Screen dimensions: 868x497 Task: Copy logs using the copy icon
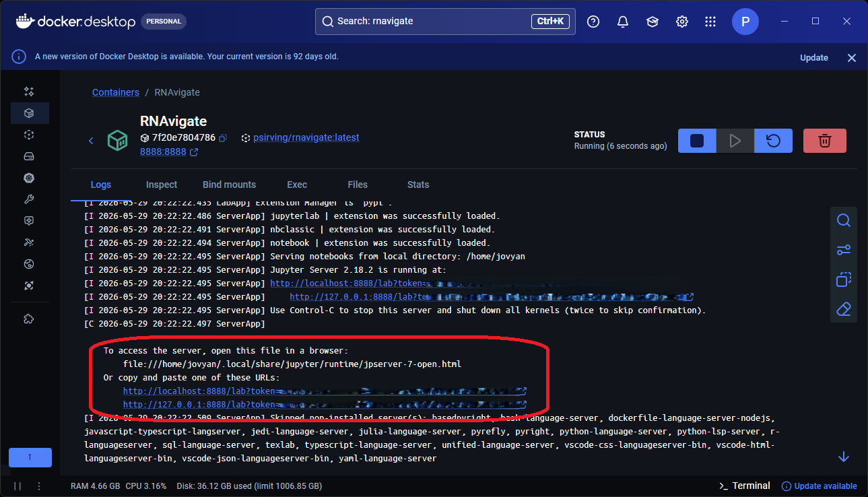click(x=844, y=279)
